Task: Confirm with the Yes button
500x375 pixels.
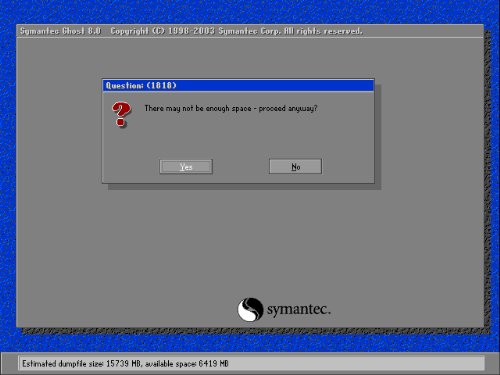Action: 186,167
